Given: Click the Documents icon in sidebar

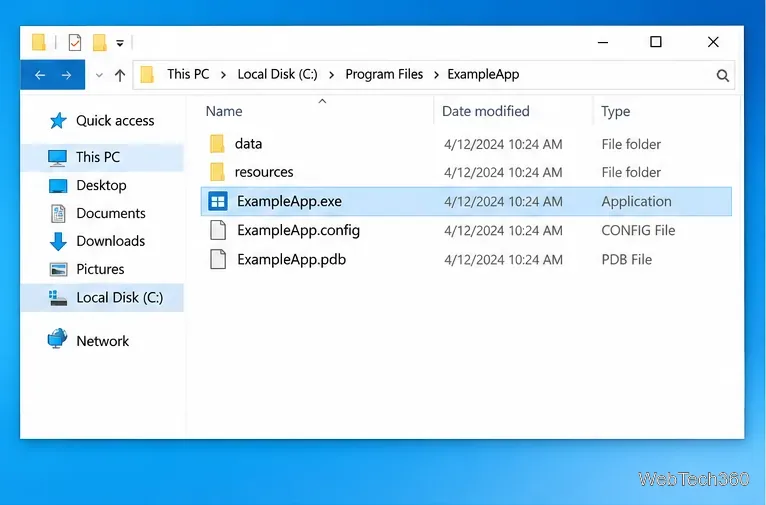Looking at the screenshot, I should click(58, 213).
